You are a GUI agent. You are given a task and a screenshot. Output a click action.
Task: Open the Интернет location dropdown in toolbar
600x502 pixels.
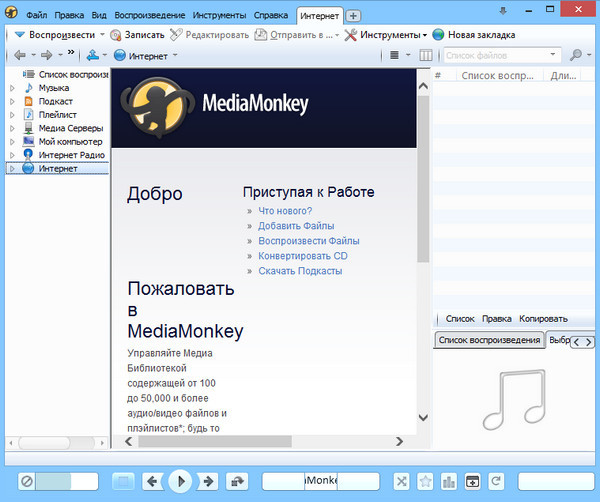click(175, 55)
